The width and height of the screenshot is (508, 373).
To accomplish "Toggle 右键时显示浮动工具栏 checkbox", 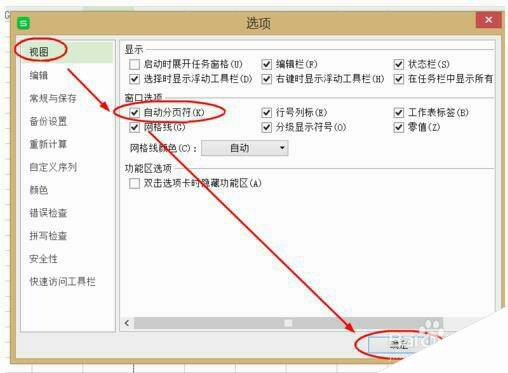I will pyautogui.click(x=266, y=79).
